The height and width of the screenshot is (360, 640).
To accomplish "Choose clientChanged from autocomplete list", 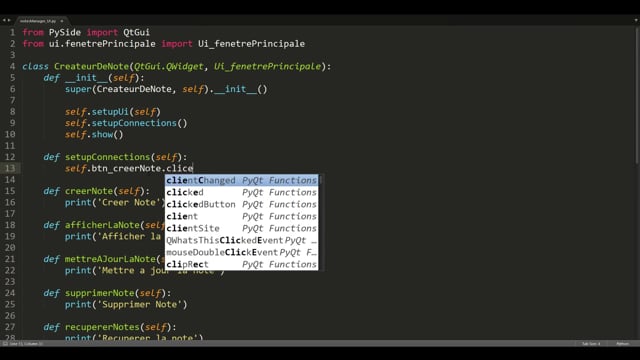I will point(241,180).
